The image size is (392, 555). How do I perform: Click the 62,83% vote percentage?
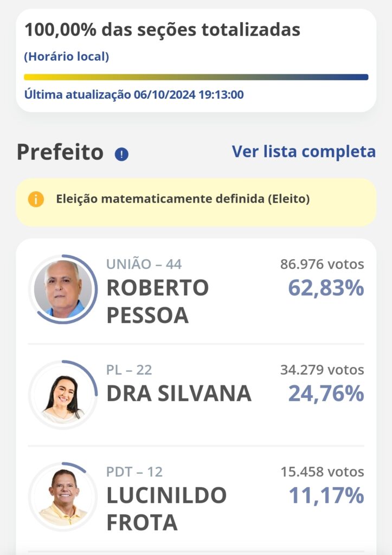(x=326, y=288)
